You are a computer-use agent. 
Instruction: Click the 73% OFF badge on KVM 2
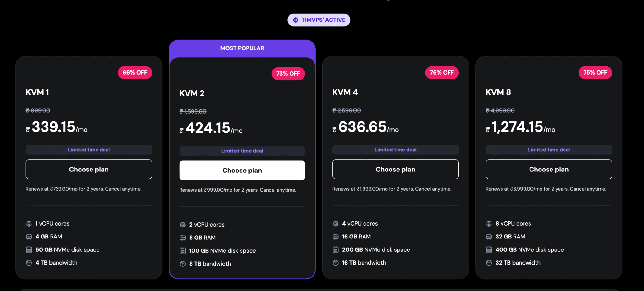[x=288, y=74]
